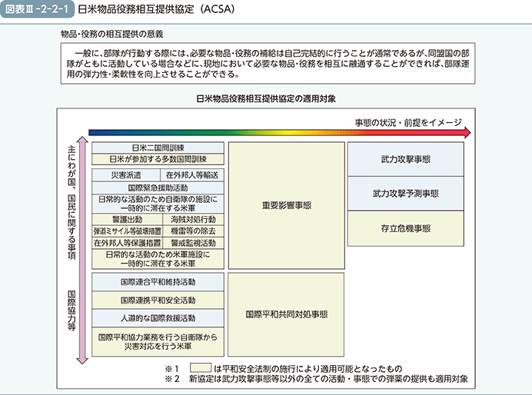Click the box 人道的な国際救援活動

tap(158, 318)
